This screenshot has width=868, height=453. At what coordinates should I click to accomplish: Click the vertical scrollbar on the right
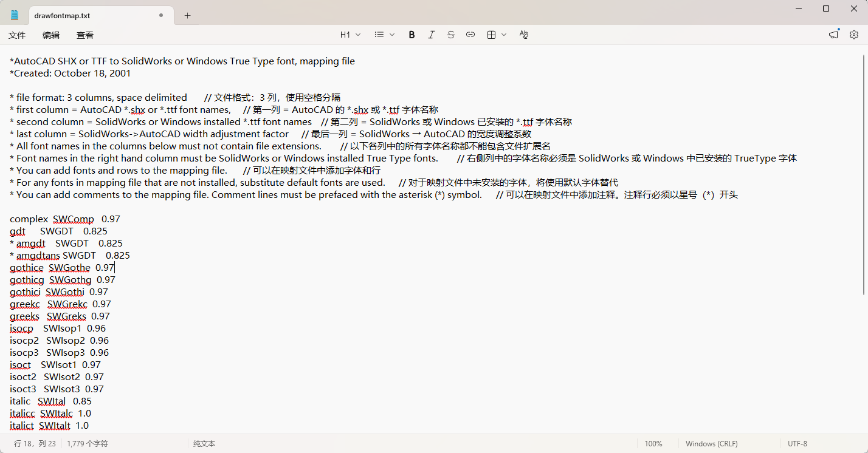pyautogui.click(x=864, y=182)
